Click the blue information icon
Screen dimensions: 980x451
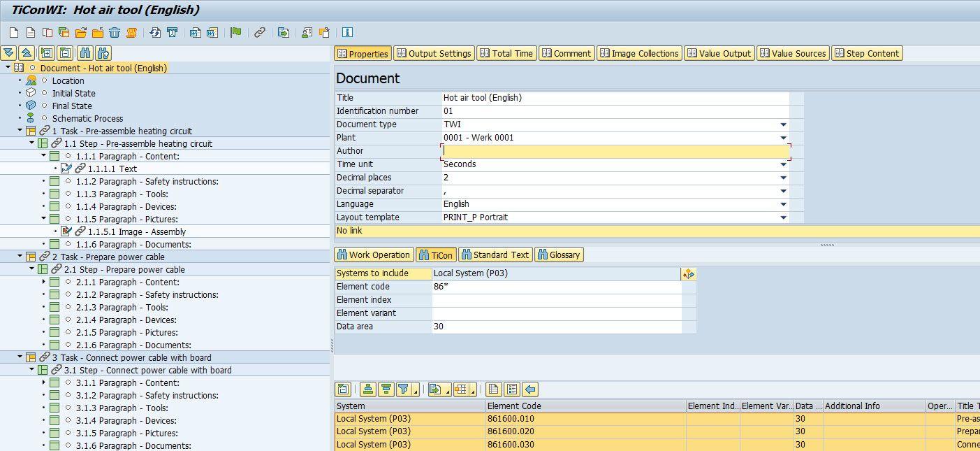tap(347, 32)
